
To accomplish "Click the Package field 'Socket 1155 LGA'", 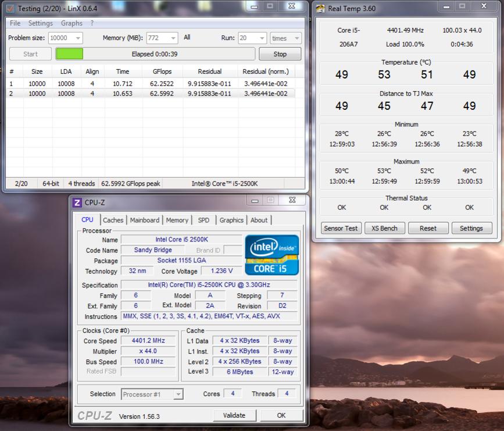I will [x=181, y=261].
